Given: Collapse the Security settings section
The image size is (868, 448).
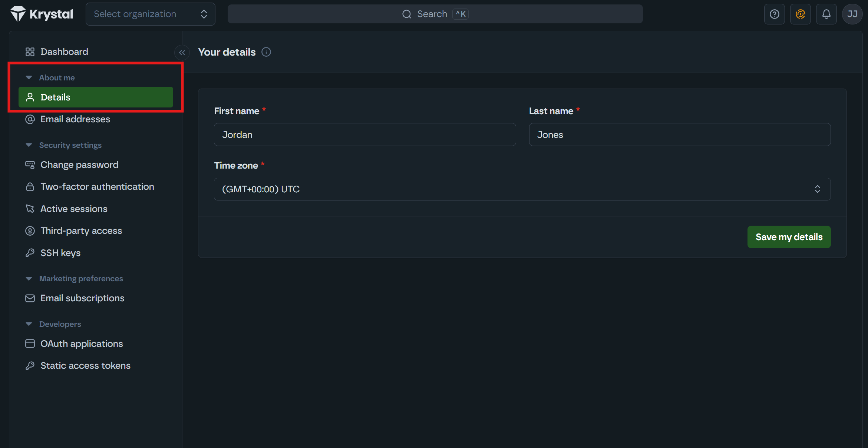Looking at the screenshot, I should (29, 145).
